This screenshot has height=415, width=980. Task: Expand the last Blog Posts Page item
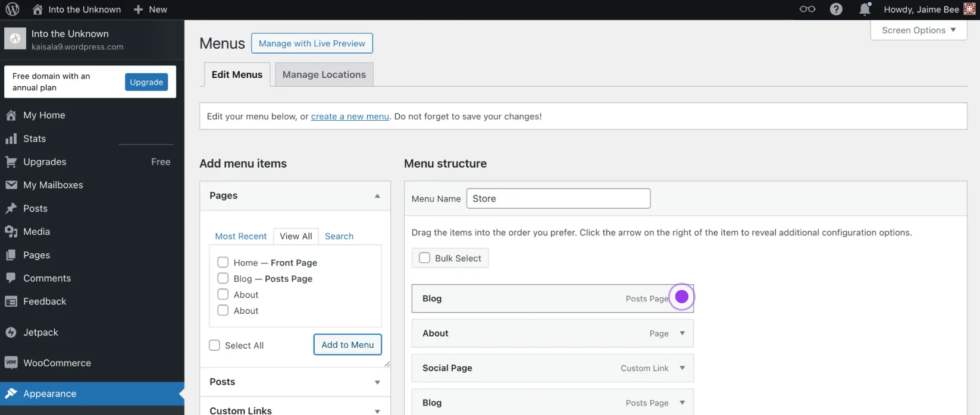click(x=682, y=403)
